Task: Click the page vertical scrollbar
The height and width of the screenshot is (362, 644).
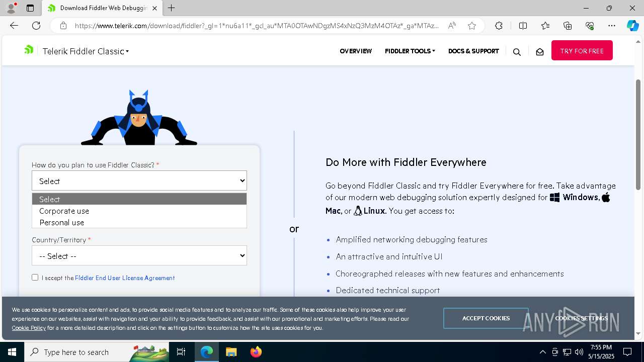Action: click(x=638, y=135)
